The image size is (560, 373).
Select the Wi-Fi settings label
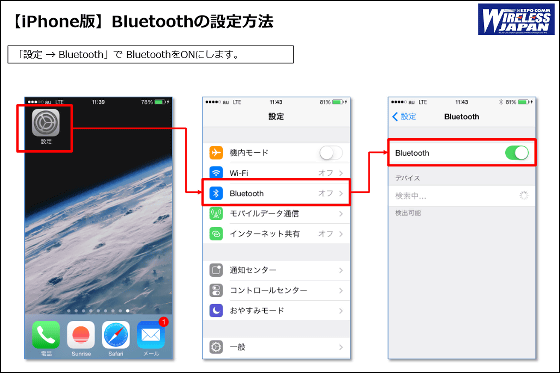pos(239,173)
